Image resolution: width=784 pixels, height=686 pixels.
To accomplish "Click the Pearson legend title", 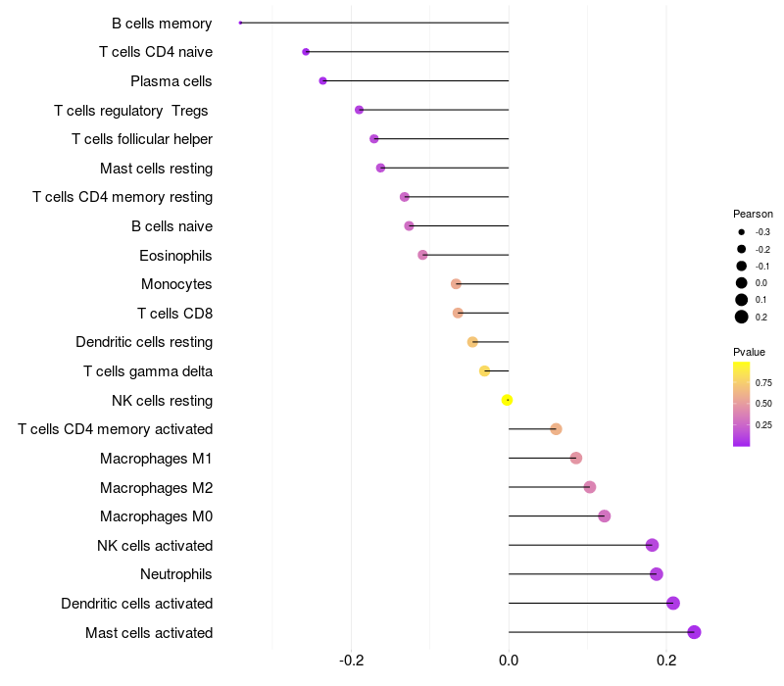I will coord(753,214).
